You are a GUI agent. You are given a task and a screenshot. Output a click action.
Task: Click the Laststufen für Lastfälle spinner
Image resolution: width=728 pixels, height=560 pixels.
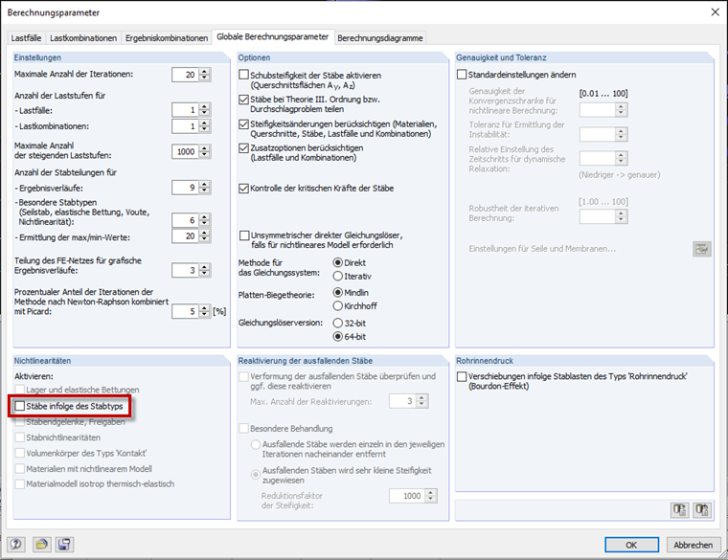(204, 110)
